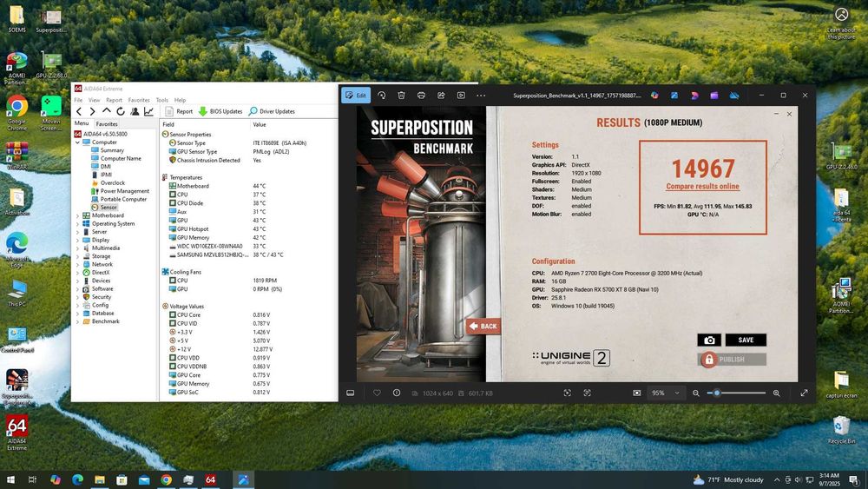Favorite the image with the heart icon
Screen dimensions: 868x489
pos(377,393)
